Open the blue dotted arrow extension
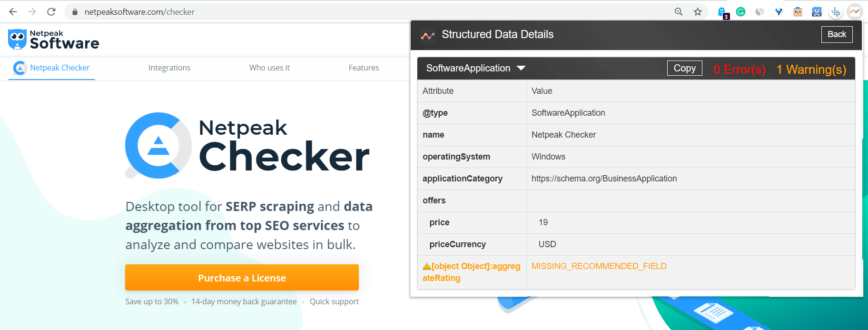The width and height of the screenshot is (868, 330). click(836, 12)
